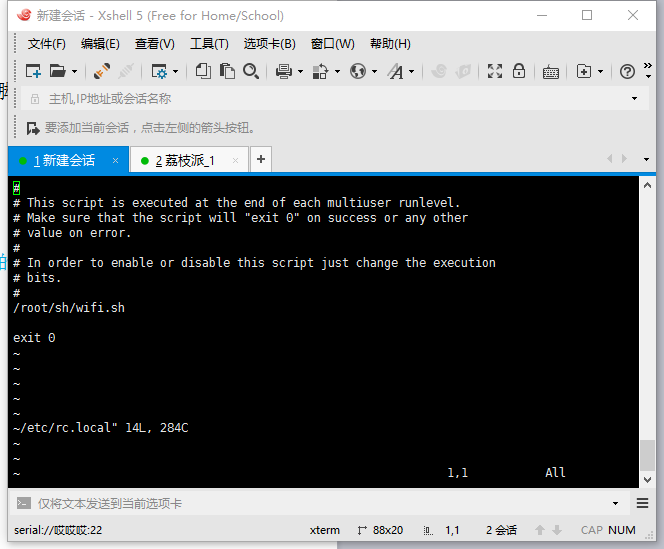
Task: Expand the Properties gear dropdown arrow
Action: (175, 71)
